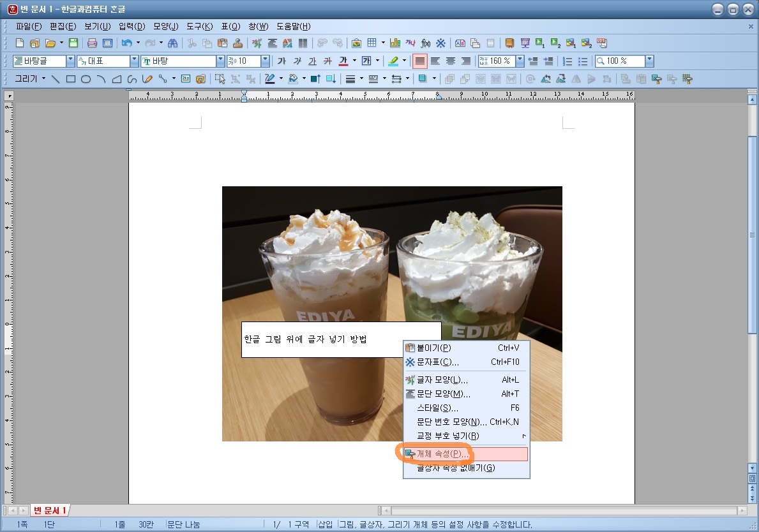Set paragraph alignment to center
This screenshot has width=759, height=532.
[450, 61]
